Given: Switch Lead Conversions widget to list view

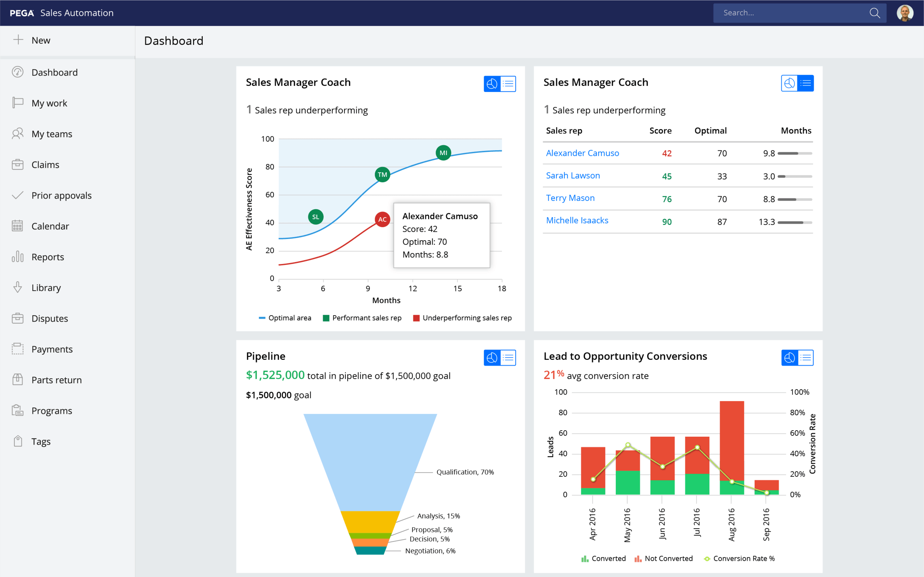Looking at the screenshot, I should [x=805, y=358].
